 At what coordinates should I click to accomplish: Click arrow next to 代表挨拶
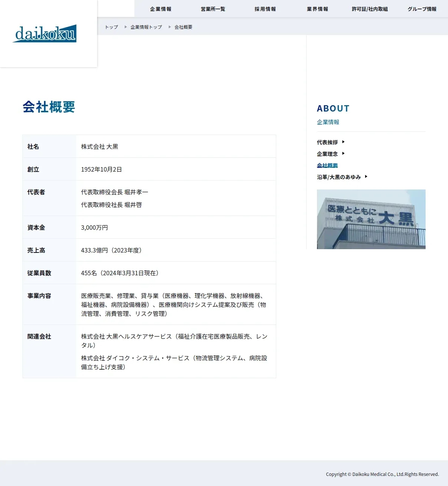click(x=343, y=142)
